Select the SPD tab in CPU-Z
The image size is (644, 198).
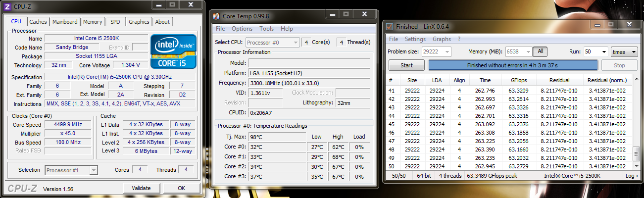pyautogui.click(x=115, y=22)
